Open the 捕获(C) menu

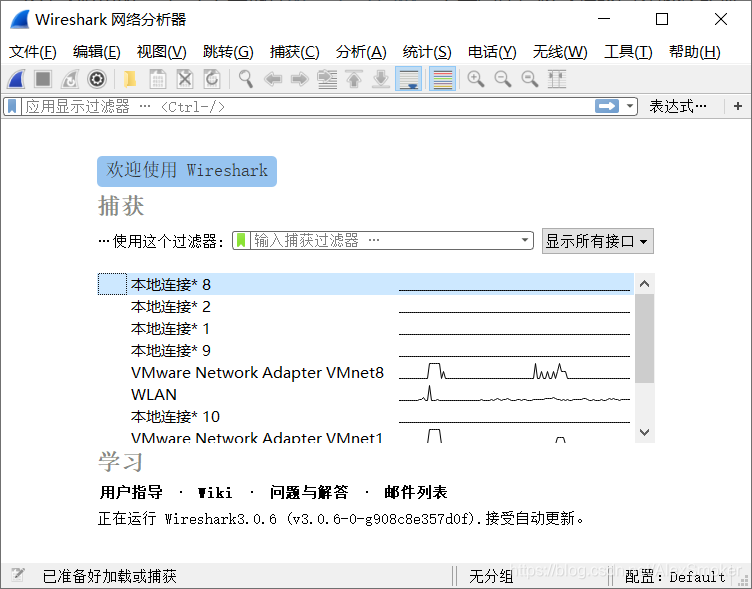tap(294, 52)
